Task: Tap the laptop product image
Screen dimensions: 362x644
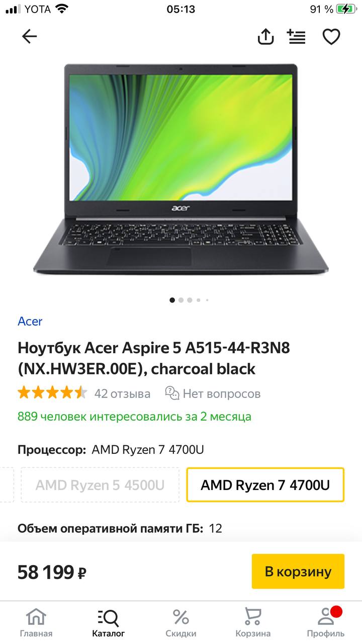Action: coord(181,169)
